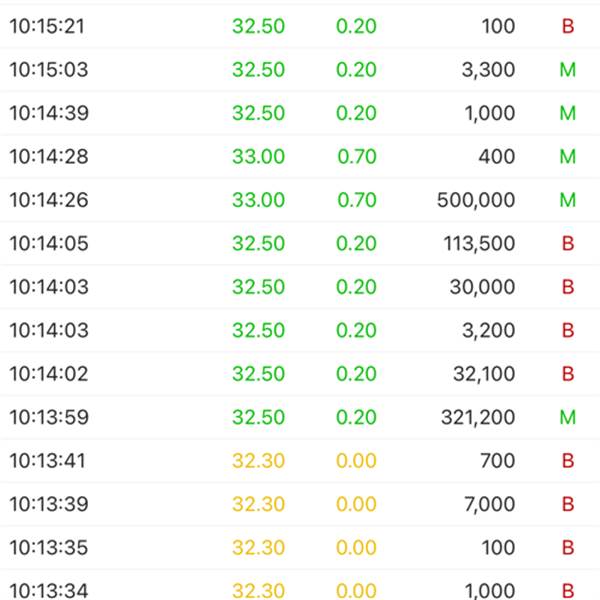Tap the 321,200 volume trade at 10:13:59
This screenshot has width=600, height=600.
(300, 417)
